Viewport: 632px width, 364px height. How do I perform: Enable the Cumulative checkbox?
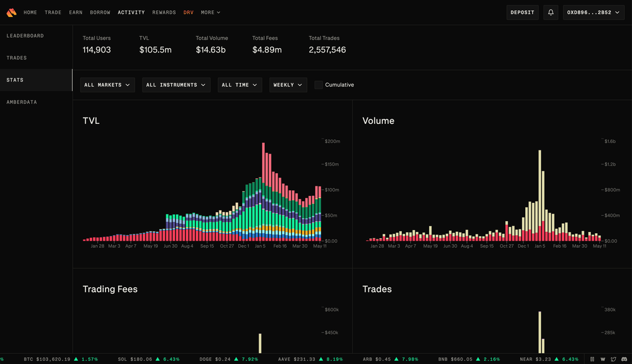coord(319,85)
